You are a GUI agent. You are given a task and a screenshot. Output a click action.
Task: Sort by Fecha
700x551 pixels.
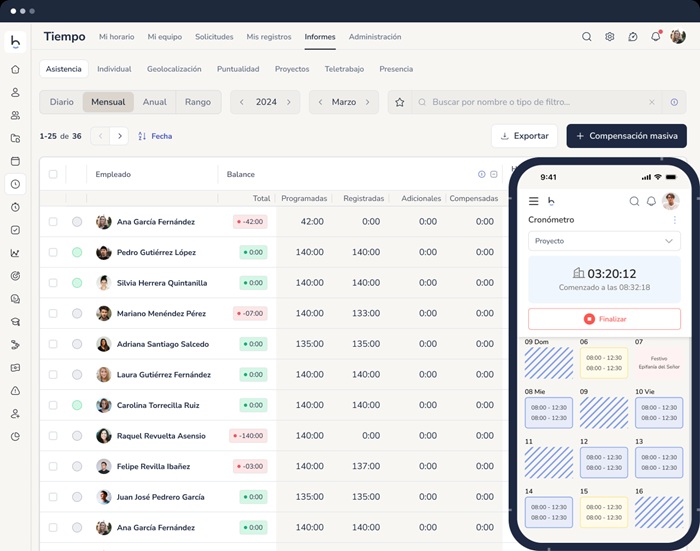click(155, 136)
